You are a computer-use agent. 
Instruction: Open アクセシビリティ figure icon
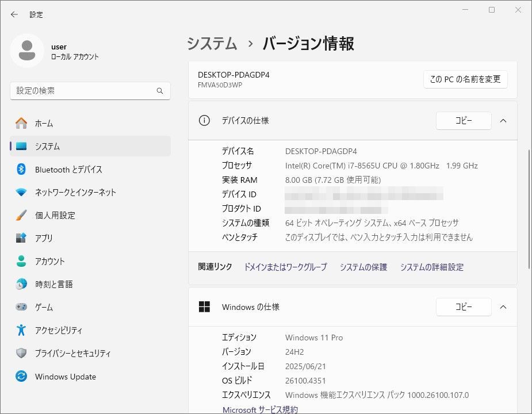pos(21,330)
